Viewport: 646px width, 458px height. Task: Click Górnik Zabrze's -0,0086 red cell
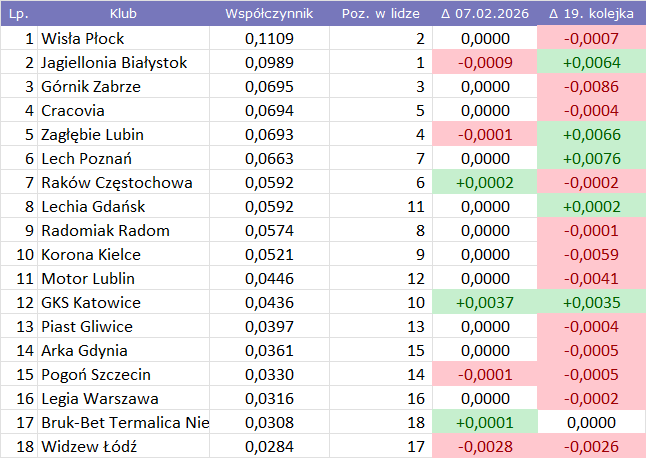tap(590, 87)
